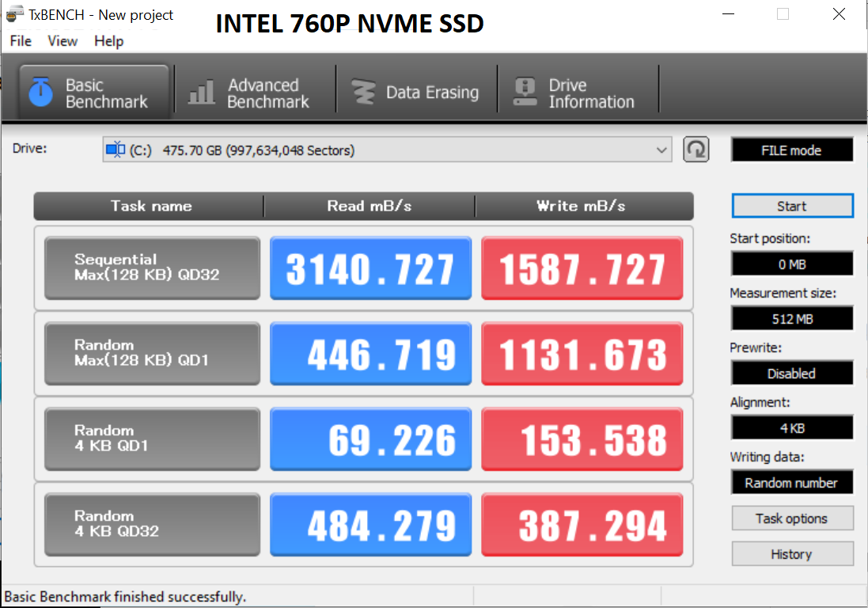Open the File menu

point(21,41)
